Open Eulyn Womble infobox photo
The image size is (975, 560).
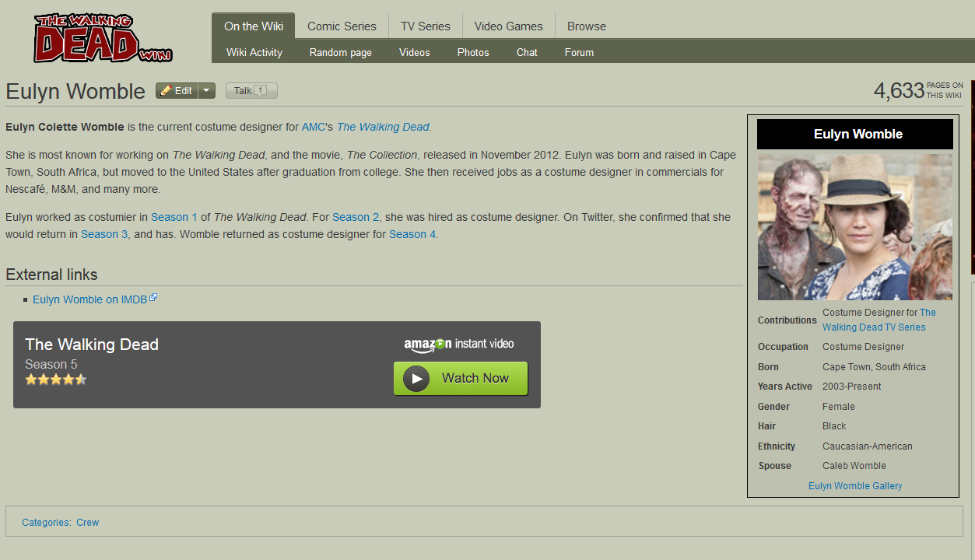[854, 226]
